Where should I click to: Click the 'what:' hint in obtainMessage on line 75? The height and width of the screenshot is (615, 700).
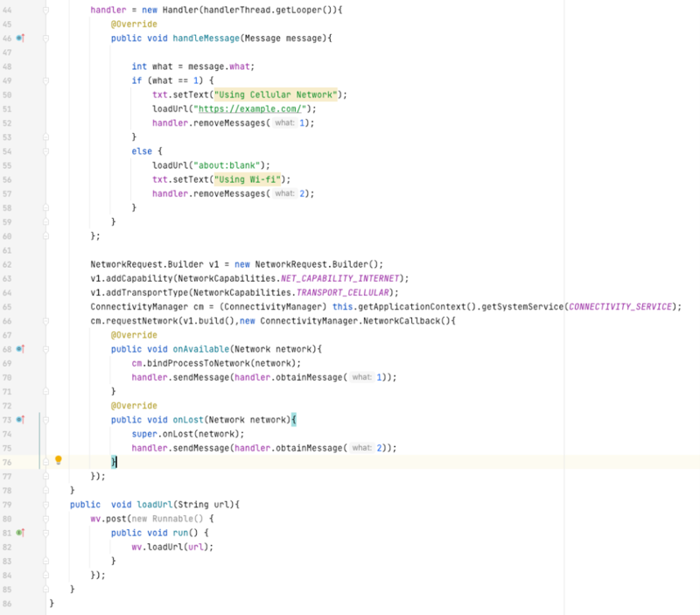361,448
